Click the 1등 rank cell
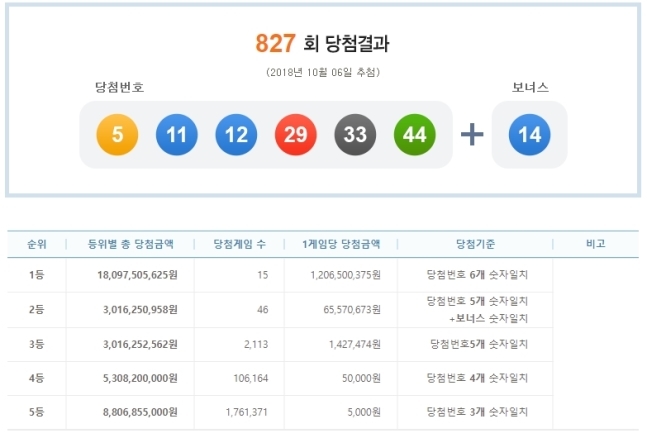The height and width of the screenshot is (438, 647). click(x=36, y=275)
